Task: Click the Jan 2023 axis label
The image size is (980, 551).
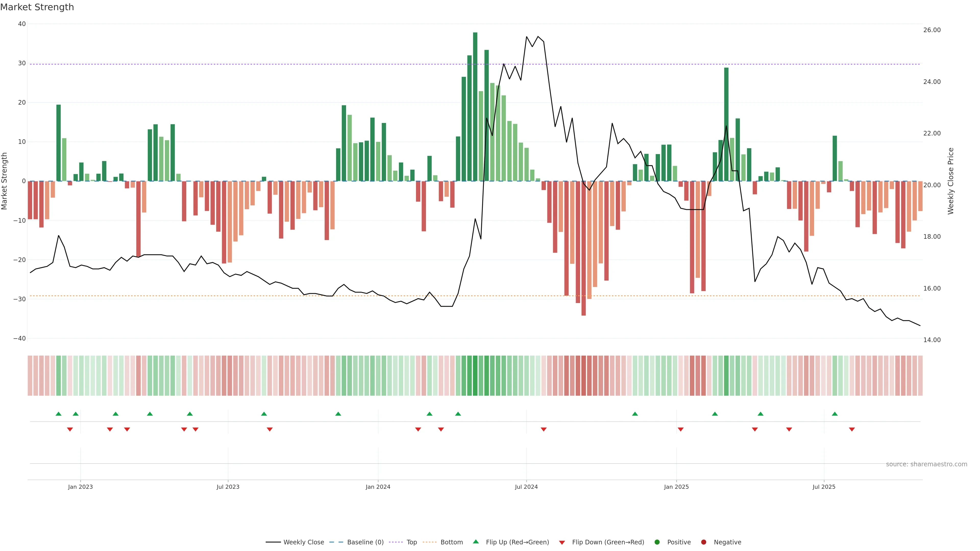Action: (x=80, y=487)
